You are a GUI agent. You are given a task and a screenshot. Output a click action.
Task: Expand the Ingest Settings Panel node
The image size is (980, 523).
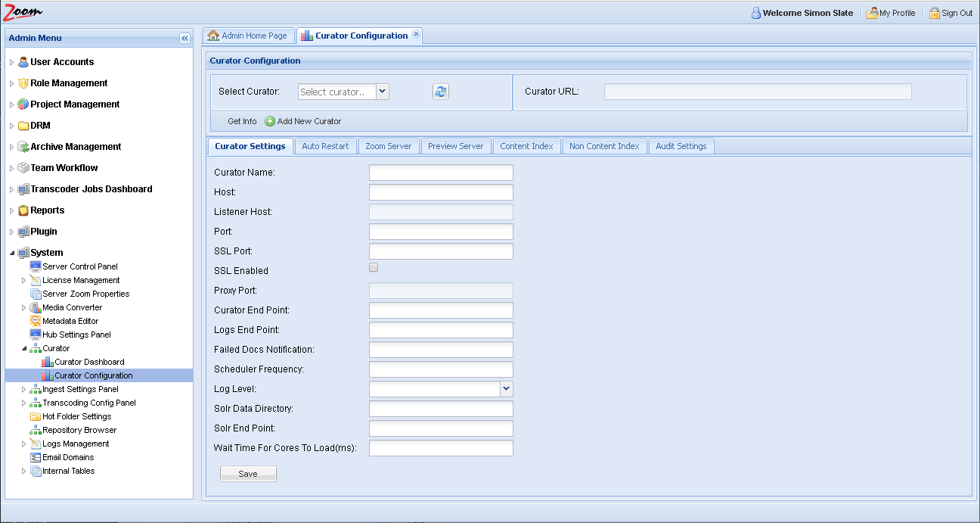23,389
